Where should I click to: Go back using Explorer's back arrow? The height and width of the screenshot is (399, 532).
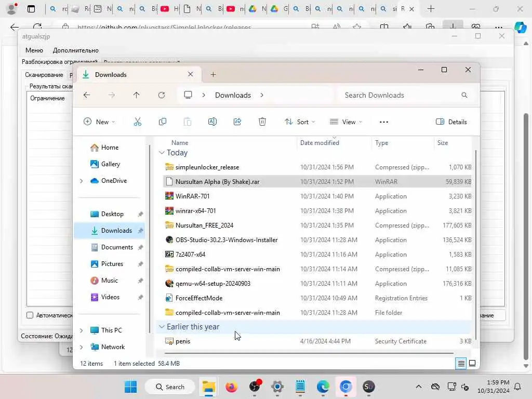[87, 96]
